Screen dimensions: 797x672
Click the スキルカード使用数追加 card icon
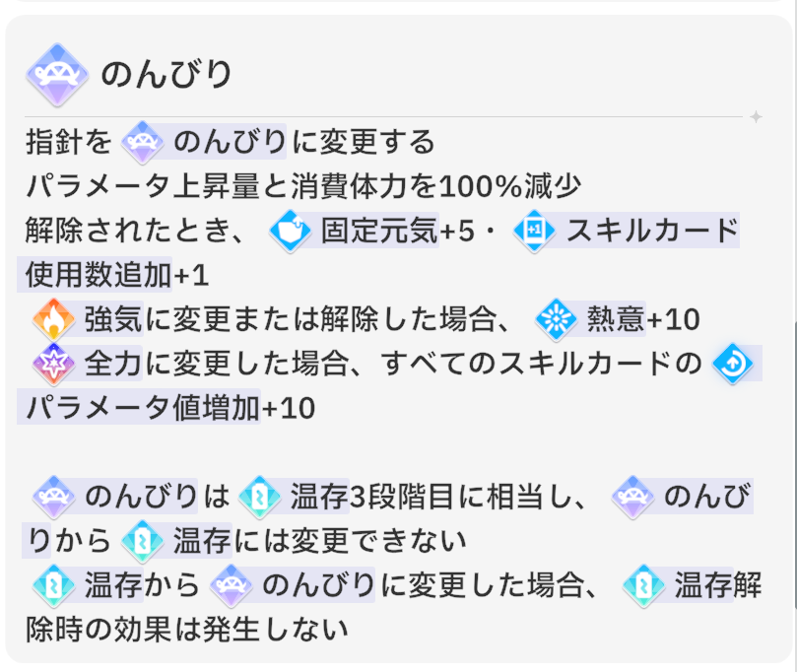534,231
